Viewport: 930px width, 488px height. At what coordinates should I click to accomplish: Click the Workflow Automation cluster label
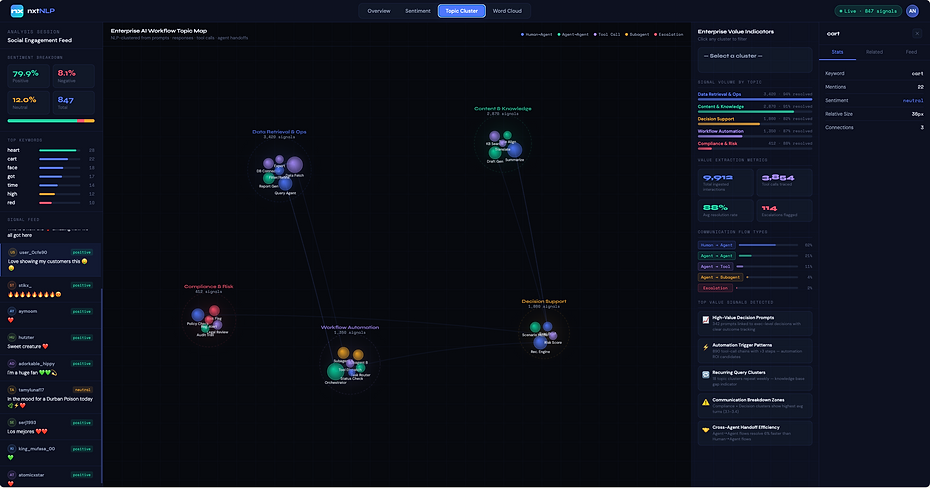click(x=350, y=327)
